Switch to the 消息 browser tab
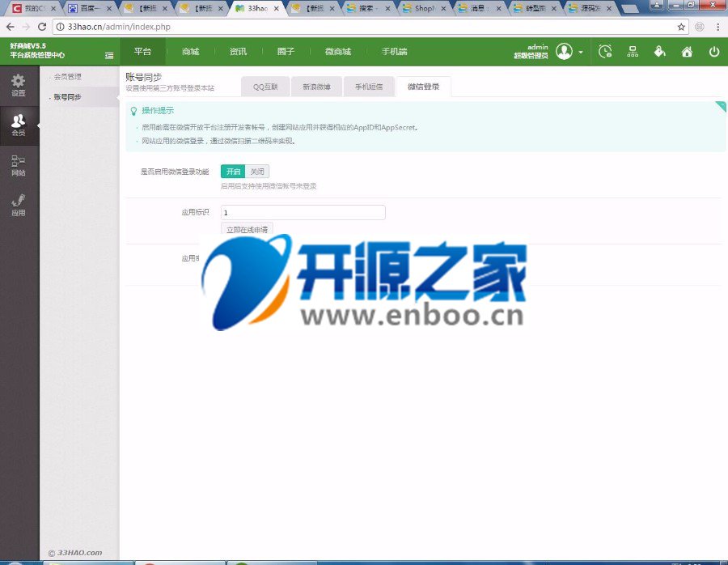The height and width of the screenshot is (565, 728). point(480,8)
